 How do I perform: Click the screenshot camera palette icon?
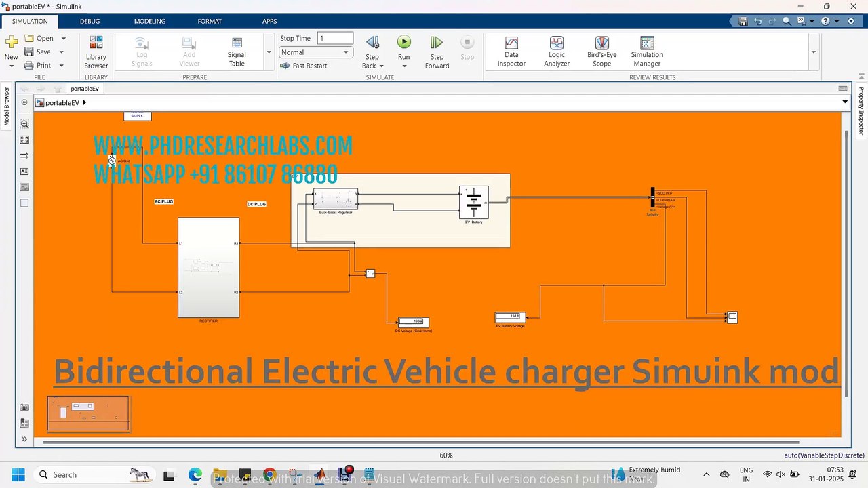(24, 407)
